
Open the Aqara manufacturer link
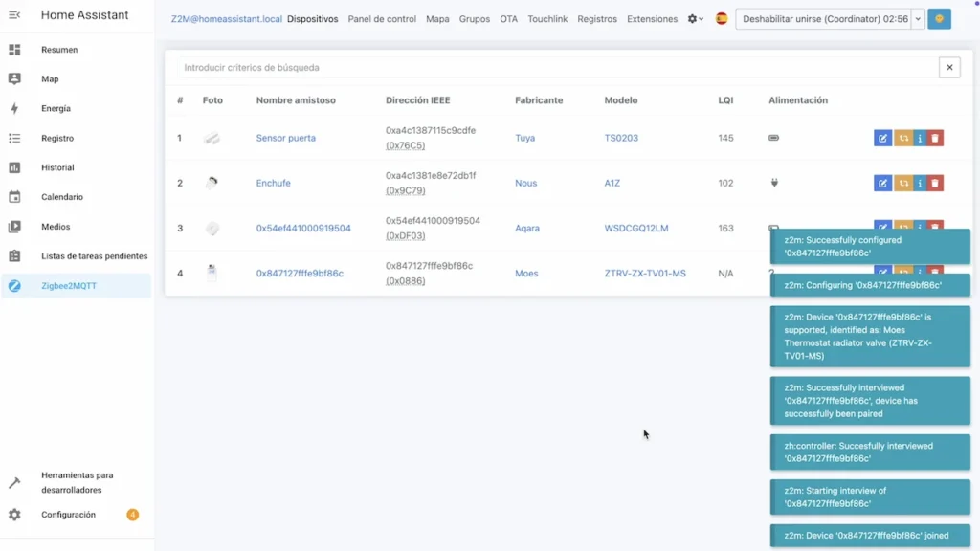pos(527,228)
